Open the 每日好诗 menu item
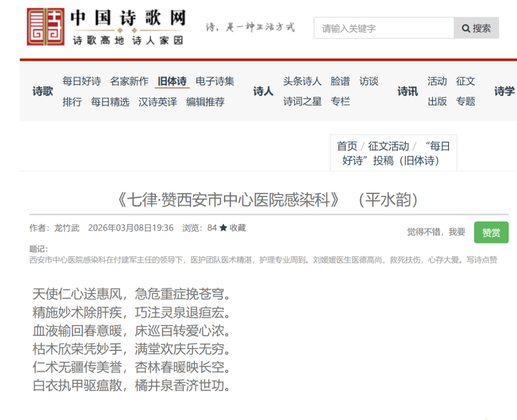Screen dimensions: 517x420 coord(82,81)
